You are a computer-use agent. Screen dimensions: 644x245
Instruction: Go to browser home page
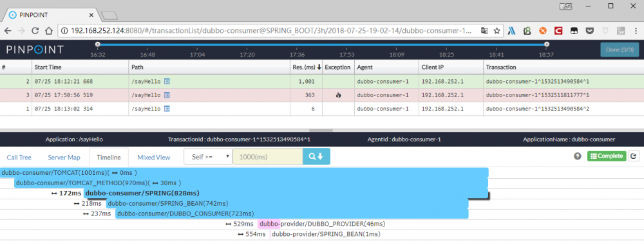[x=48, y=31]
